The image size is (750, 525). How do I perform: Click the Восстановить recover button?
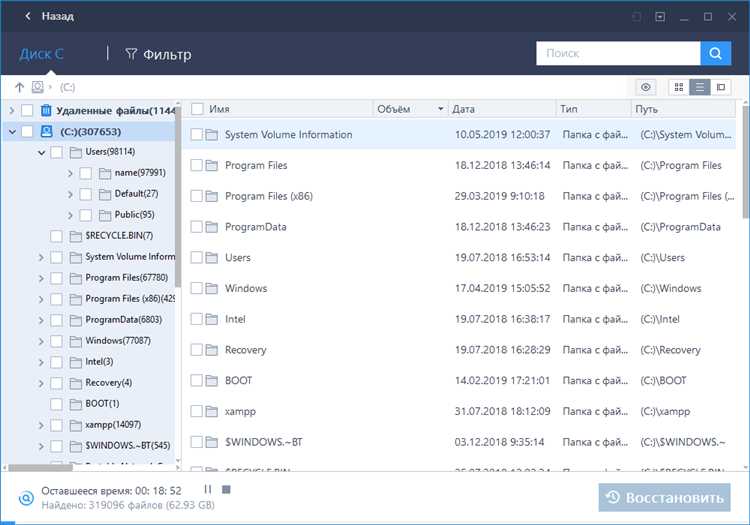click(664, 498)
